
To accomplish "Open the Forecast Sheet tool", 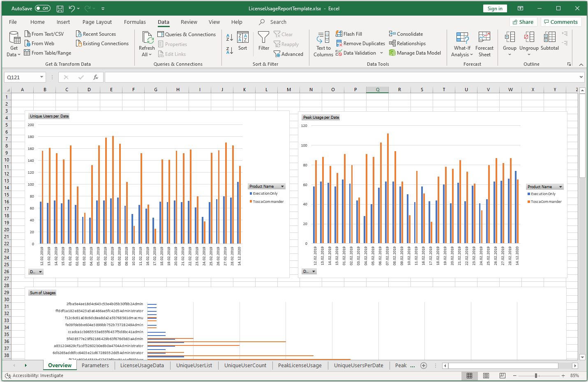I will pyautogui.click(x=484, y=44).
